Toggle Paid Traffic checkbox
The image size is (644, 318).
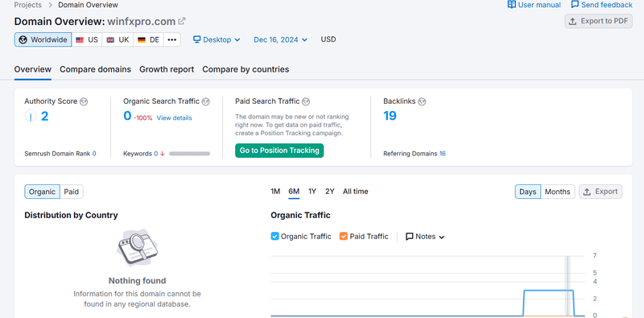[344, 236]
